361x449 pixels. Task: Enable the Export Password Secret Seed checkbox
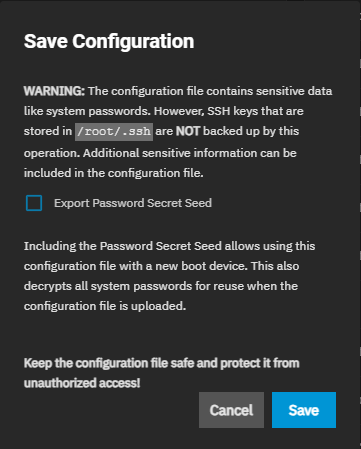pos(34,203)
